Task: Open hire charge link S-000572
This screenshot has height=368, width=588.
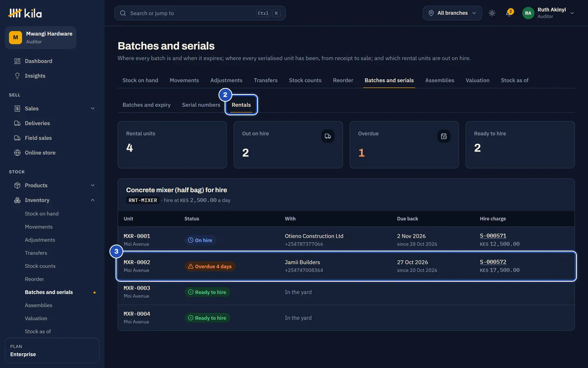Action: click(x=493, y=262)
